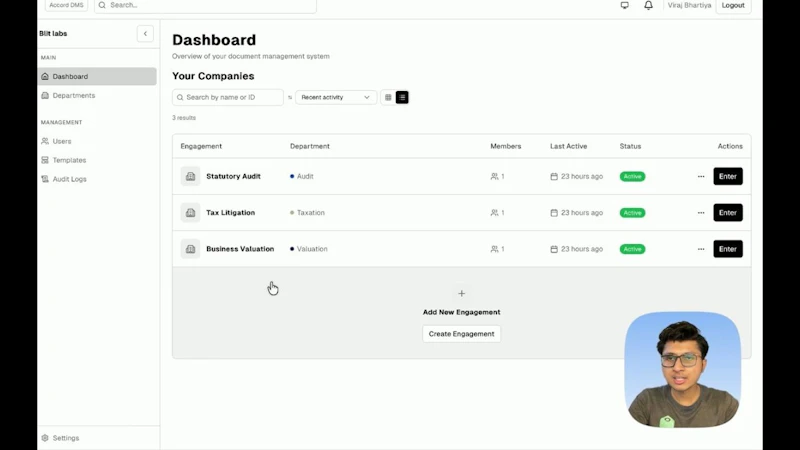Collapse the sidebar with the chevron button
This screenshot has width=800, height=450.
[145, 34]
